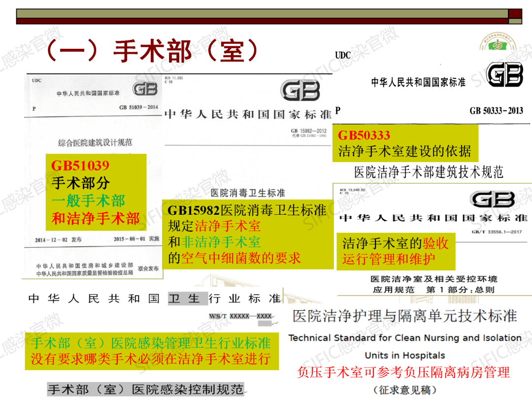This screenshot has height=399, width=532.
Task: Click red text 负压手术室可参考负压隔离病房管理
Action: [403, 372]
